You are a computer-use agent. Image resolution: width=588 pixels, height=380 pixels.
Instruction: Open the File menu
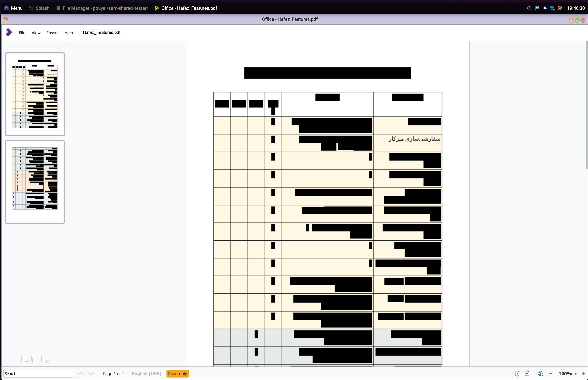[x=22, y=33]
